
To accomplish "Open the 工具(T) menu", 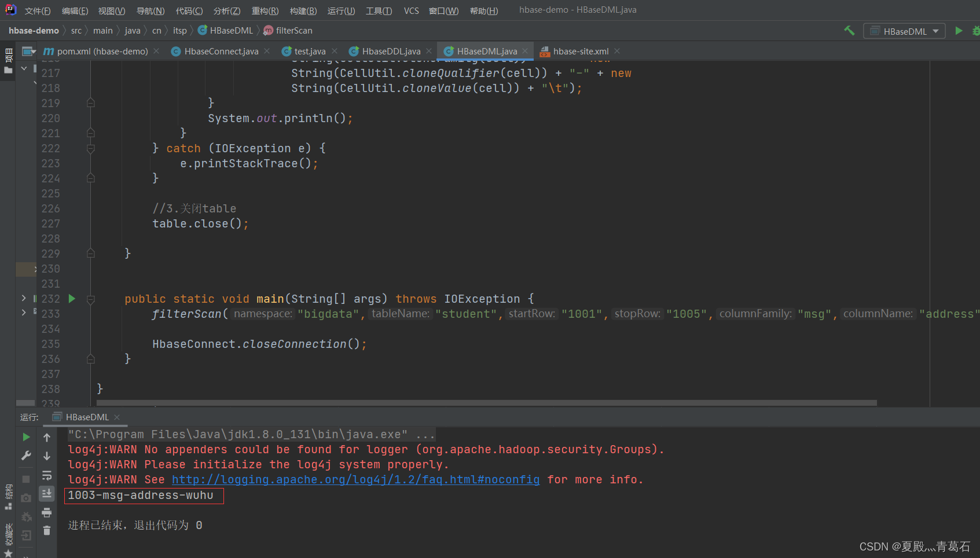I will [379, 11].
